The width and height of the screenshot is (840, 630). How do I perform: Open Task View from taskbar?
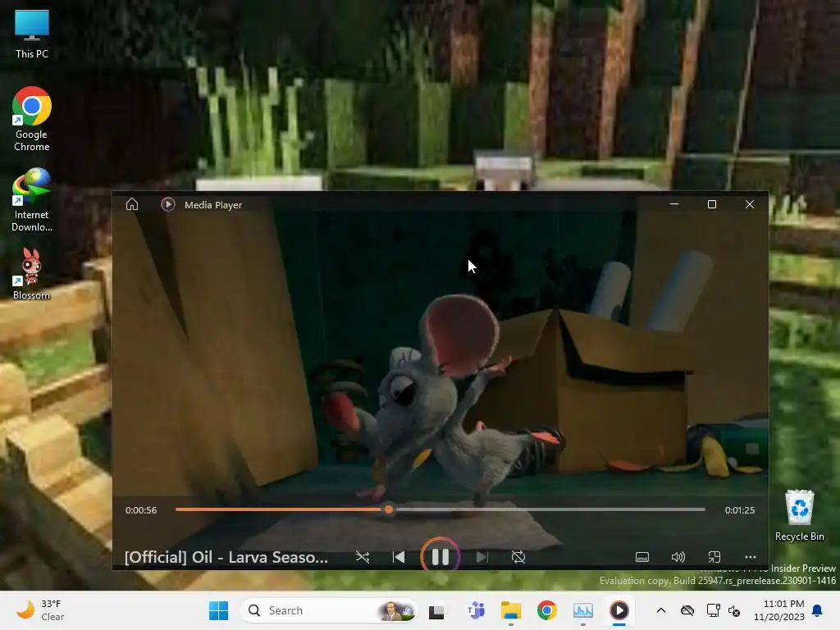436,610
